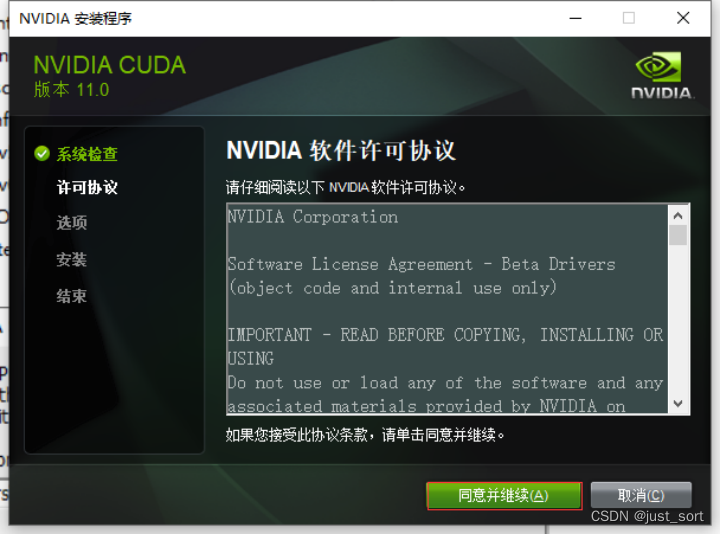The width and height of the screenshot is (720, 534).
Task: Click the 版本 11.0 version label
Action: coord(72,90)
